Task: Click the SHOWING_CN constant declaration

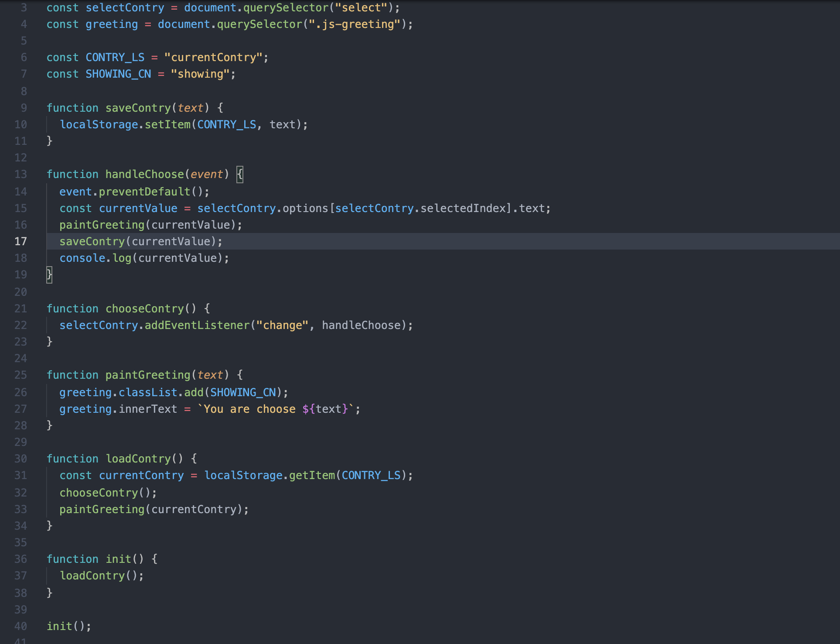Action: click(118, 74)
